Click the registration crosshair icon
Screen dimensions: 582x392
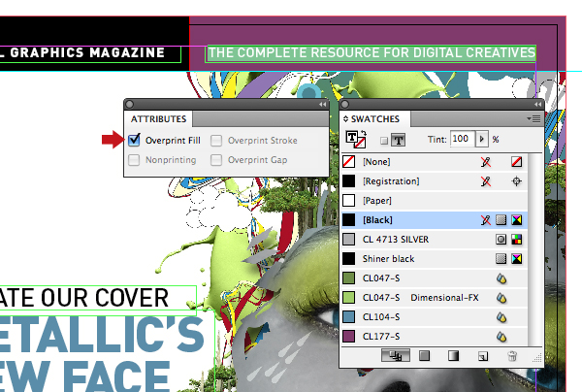517,181
